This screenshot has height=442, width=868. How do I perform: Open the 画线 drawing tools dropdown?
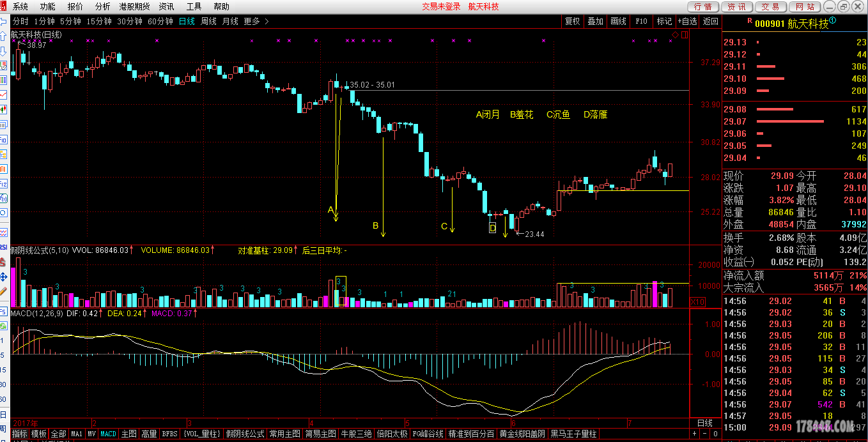(x=618, y=21)
